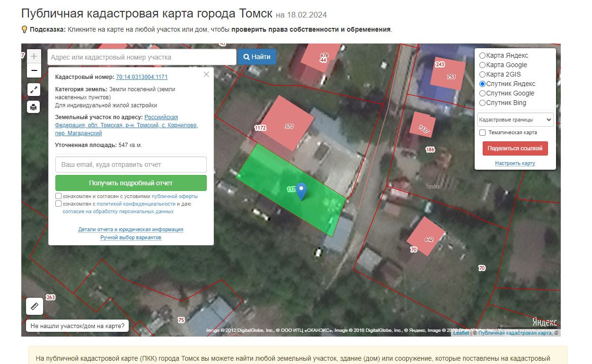Screen dimensions: 592x364
Task: Open the Leaflet attribution link
Action: [461, 333]
